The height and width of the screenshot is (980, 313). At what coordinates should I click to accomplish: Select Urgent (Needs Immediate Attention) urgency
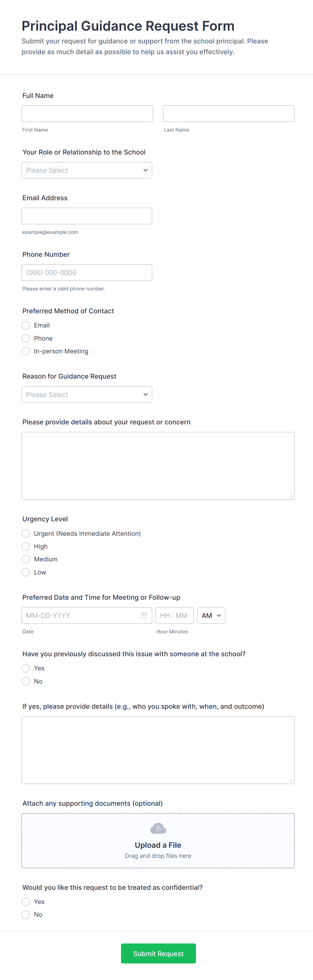pos(26,533)
